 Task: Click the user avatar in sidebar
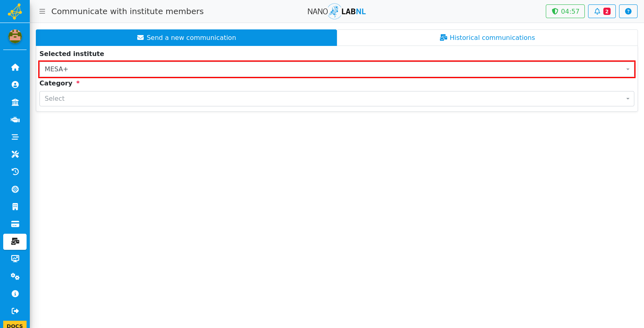coord(15,36)
